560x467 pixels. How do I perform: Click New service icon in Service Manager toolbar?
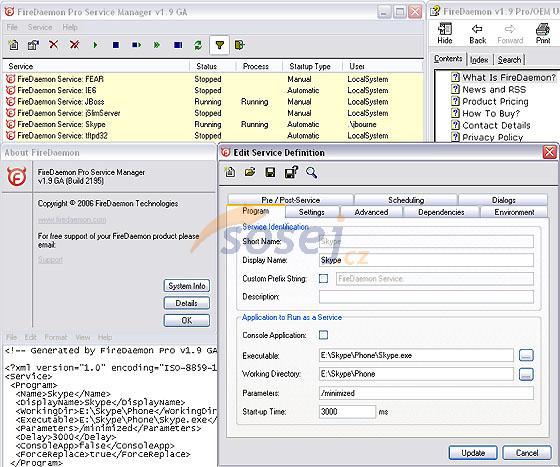[14, 45]
